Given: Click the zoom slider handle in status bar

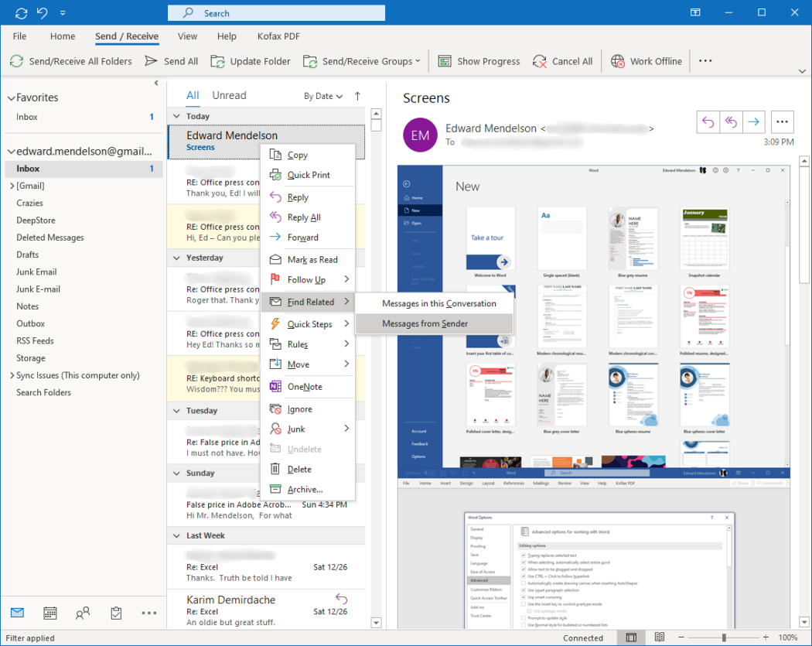Looking at the screenshot, I should [x=723, y=637].
